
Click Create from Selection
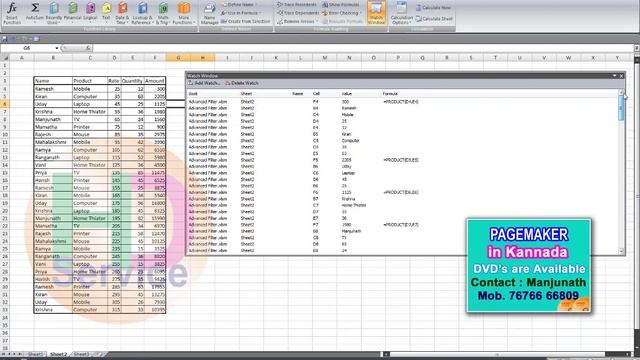pyautogui.click(x=246, y=21)
